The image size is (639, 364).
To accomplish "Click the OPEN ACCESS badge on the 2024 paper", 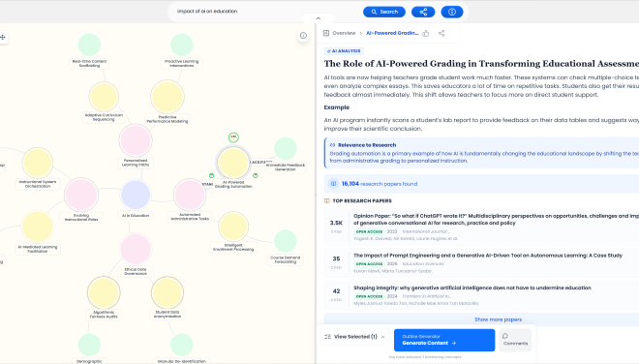I will tap(369, 296).
